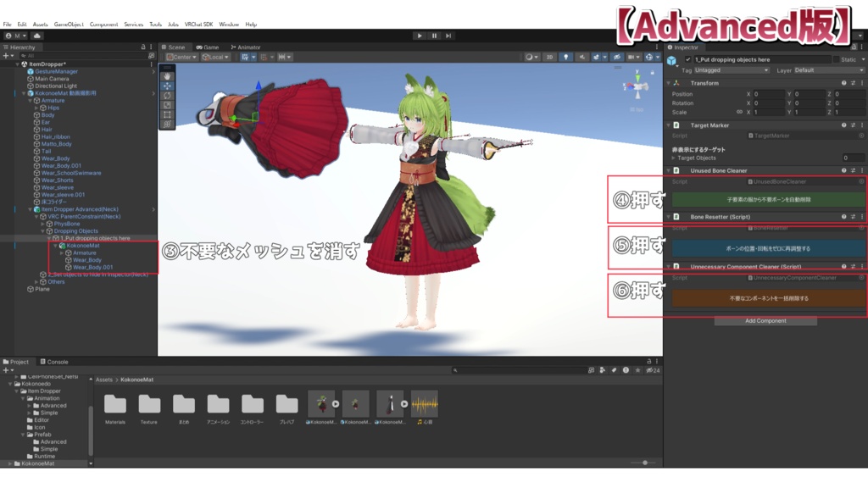The height and width of the screenshot is (488, 868).
Task: Click the blue bone reset button
Action: coord(768,248)
